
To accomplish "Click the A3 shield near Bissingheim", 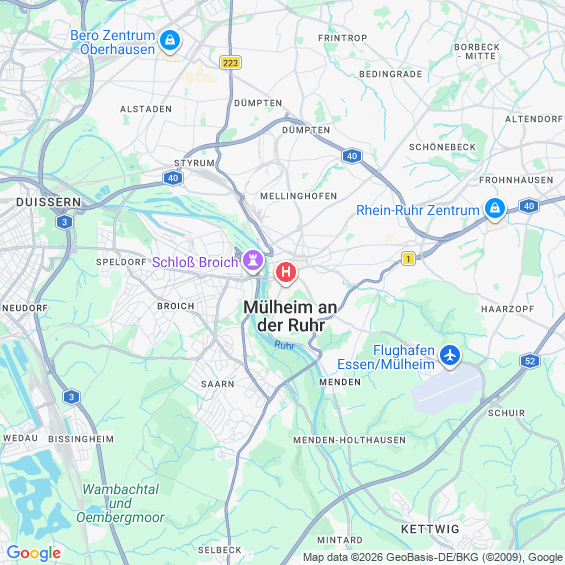I will [71, 397].
